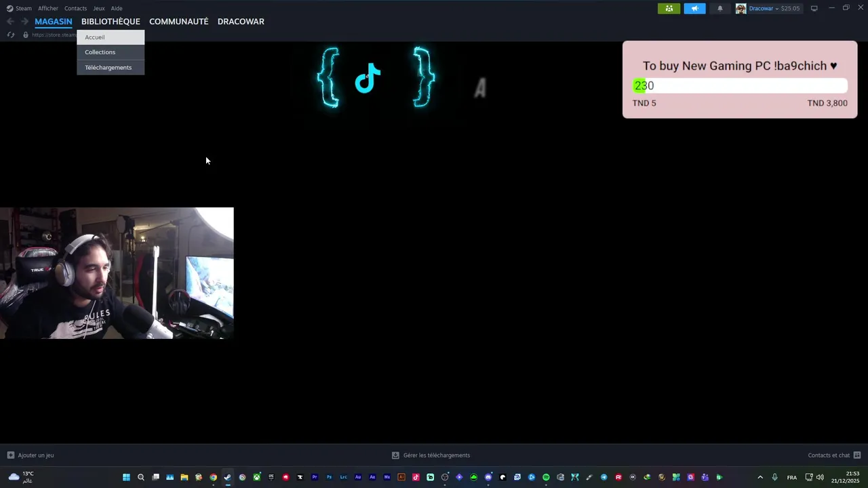The height and width of the screenshot is (488, 868).
Task: Click the back navigation arrow
Action: click(10, 22)
